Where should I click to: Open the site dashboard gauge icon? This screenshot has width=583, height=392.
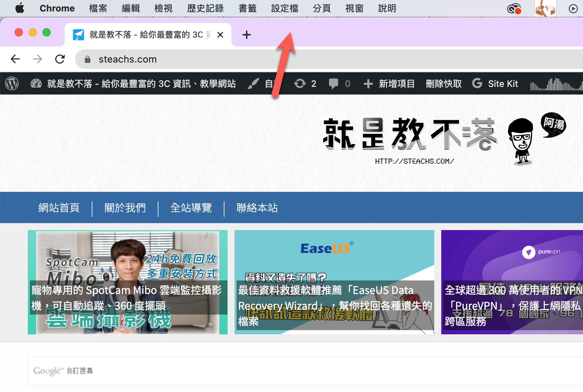click(36, 84)
